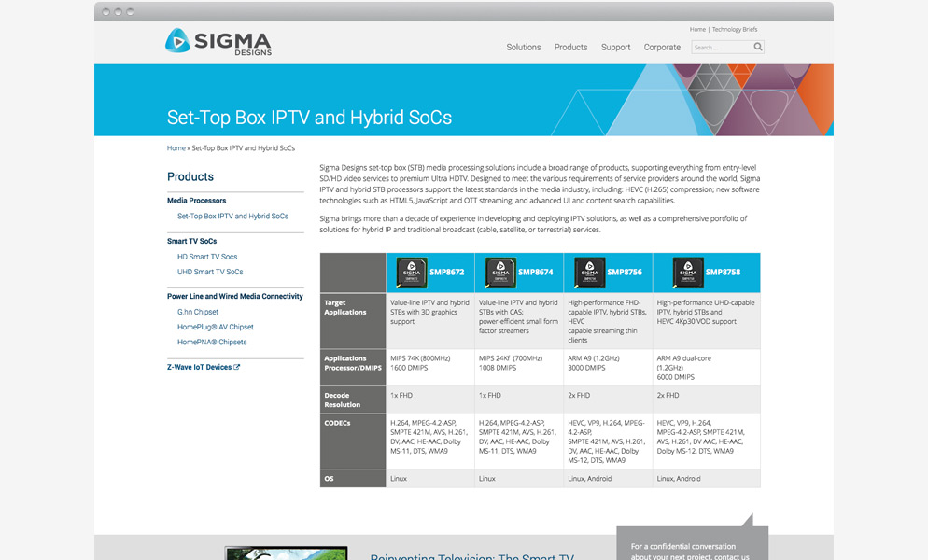
Task: Click the 'MIPS 74K (800MHz)' cell
Action: coord(430,367)
